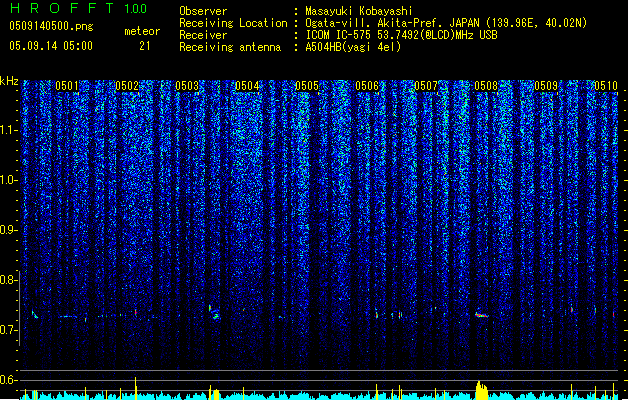Click the 0.7 kHz axis label

pos(9,330)
